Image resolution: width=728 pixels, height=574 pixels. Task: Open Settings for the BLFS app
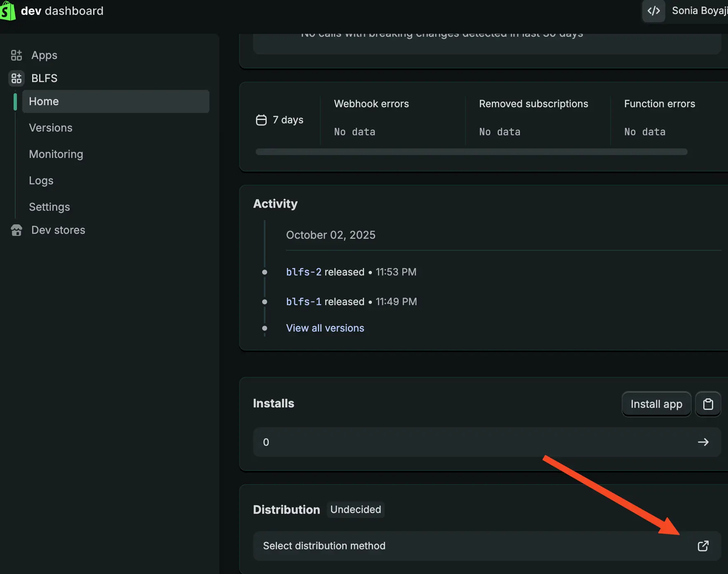pyautogui.click(x=49, y=207)
